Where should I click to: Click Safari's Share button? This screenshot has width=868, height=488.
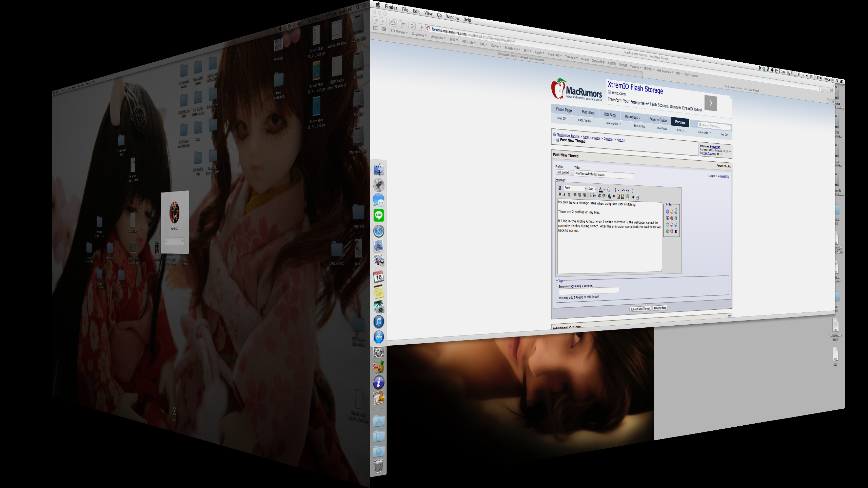(402, 24)
